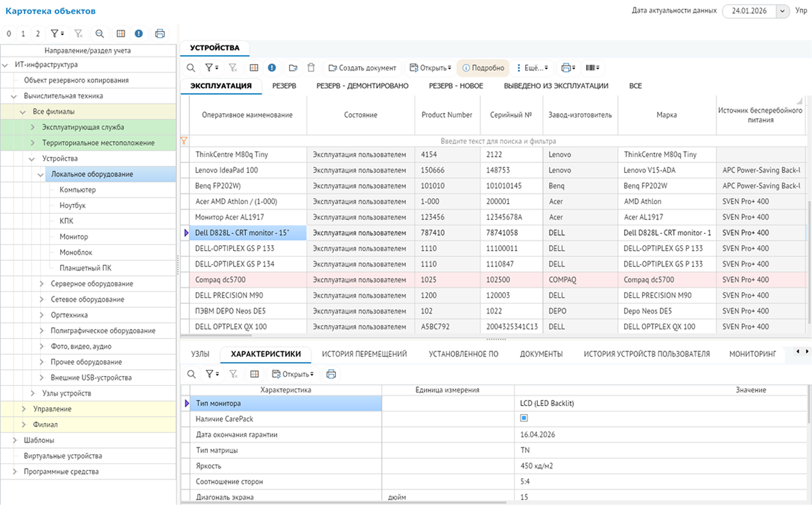Expand the Сетевое оборудование node

click(41, 299)
